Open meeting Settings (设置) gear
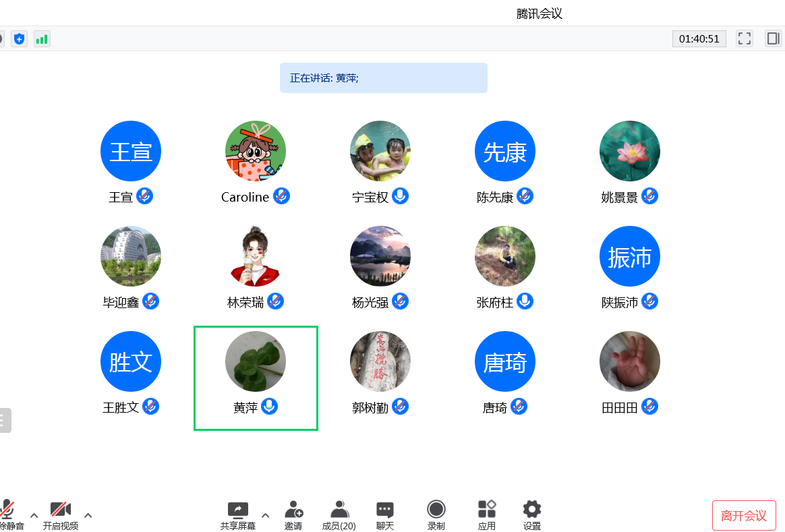Screen dimensions: 785x532 532,515
